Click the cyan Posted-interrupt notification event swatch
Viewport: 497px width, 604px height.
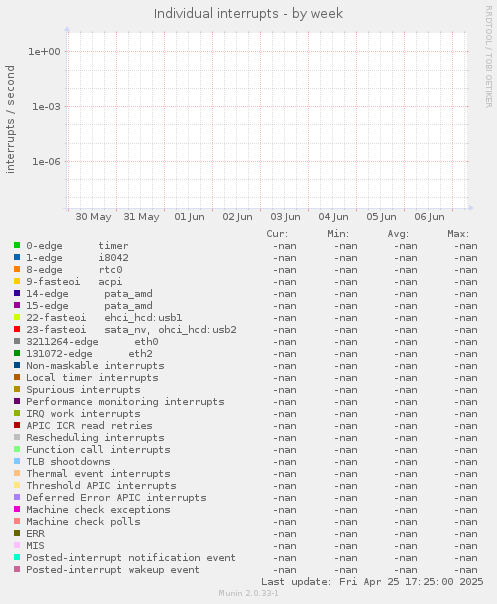17,557
